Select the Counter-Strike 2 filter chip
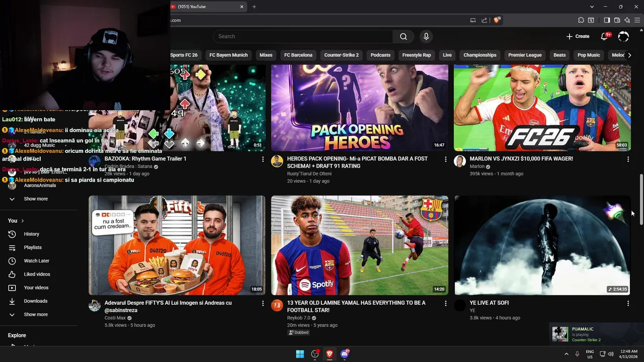This screenshot has width=644, height=362. tap(342, 55)
